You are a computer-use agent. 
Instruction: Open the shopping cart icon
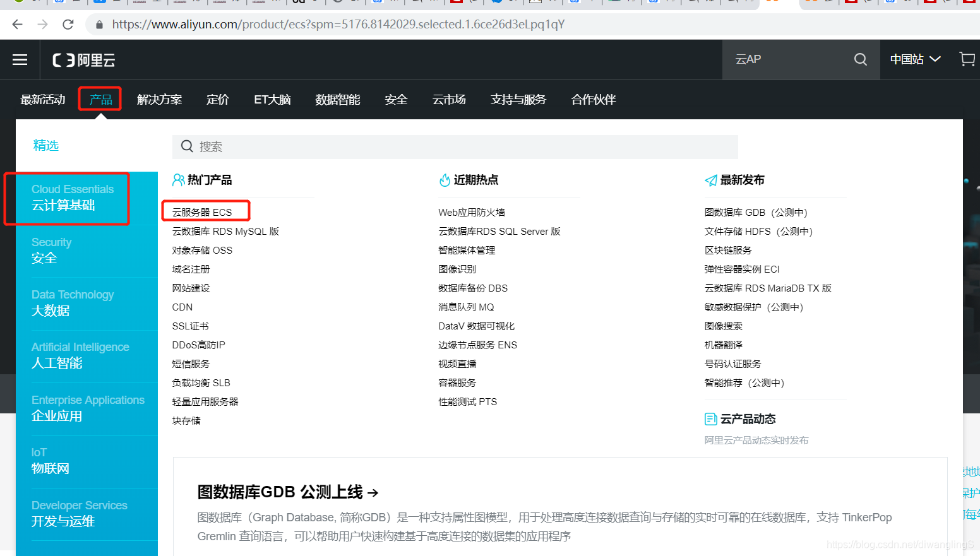pyautogui.click(x=967, y=59)
